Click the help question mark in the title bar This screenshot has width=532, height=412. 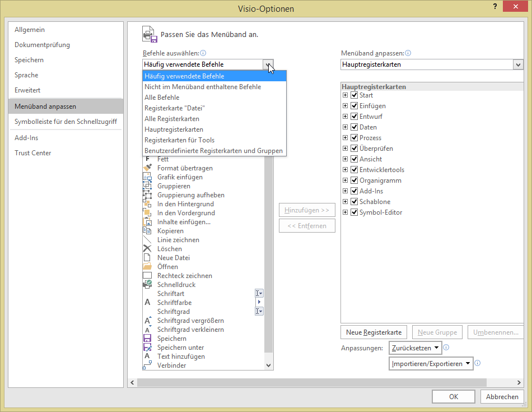click(x=495, y=7)
